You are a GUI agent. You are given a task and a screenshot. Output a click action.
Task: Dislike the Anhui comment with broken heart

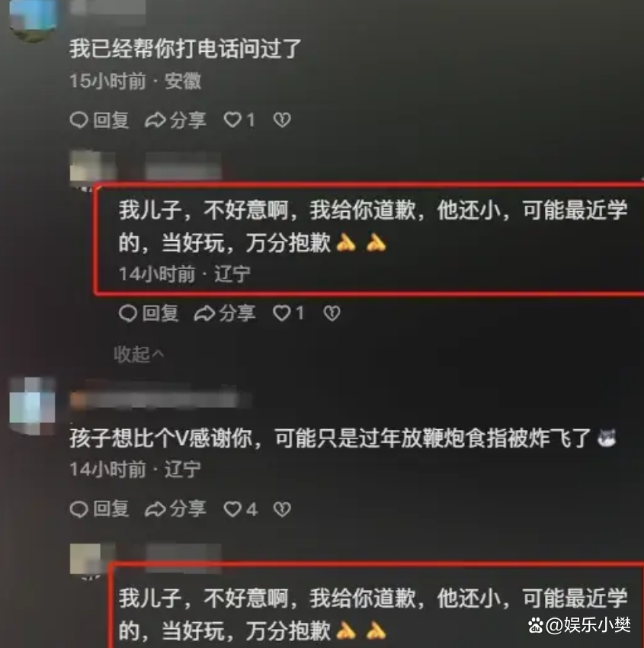[x=282, y=120]
